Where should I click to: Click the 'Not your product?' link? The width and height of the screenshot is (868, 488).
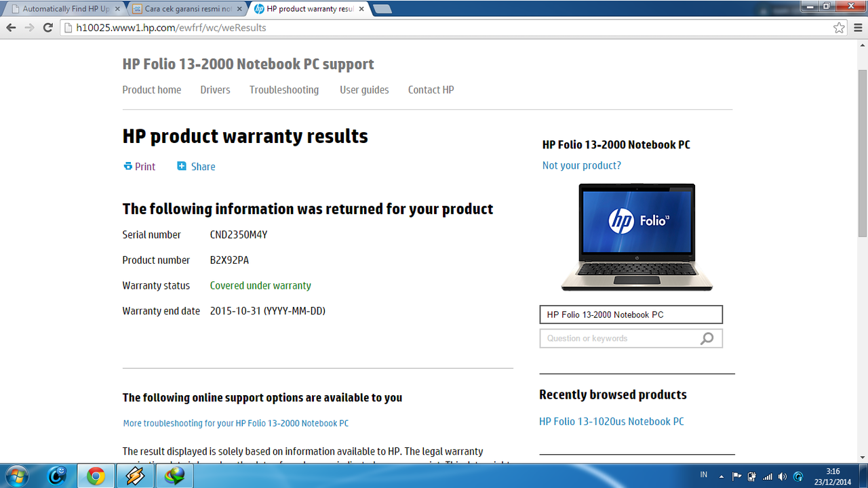(581, 165)
